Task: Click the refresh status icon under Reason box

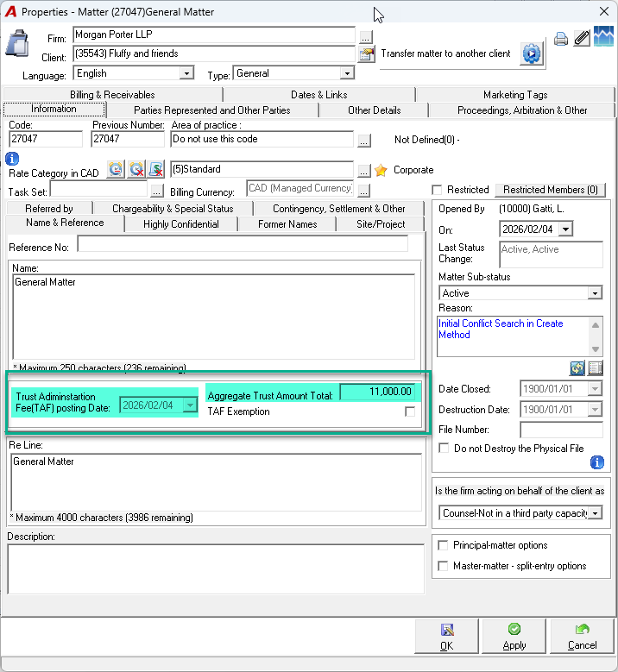Action: (577, 367)
